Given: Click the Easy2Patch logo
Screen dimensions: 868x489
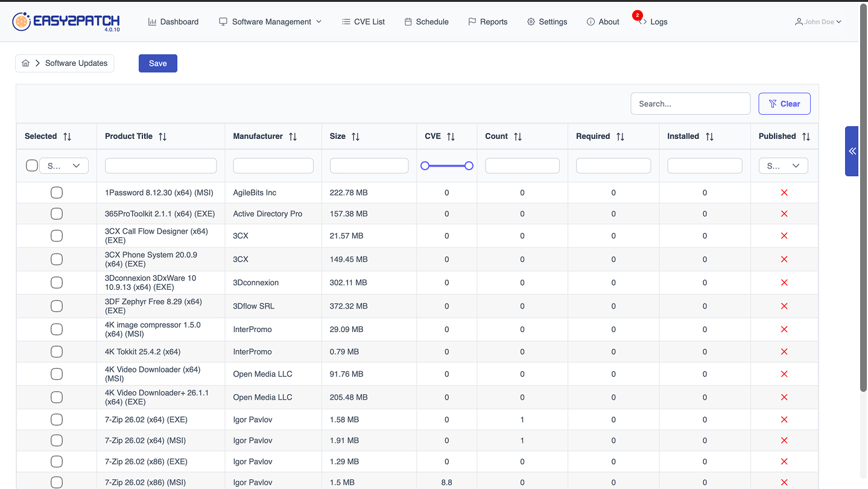Looking at the screenshot, I should click(x=66, y=21).
